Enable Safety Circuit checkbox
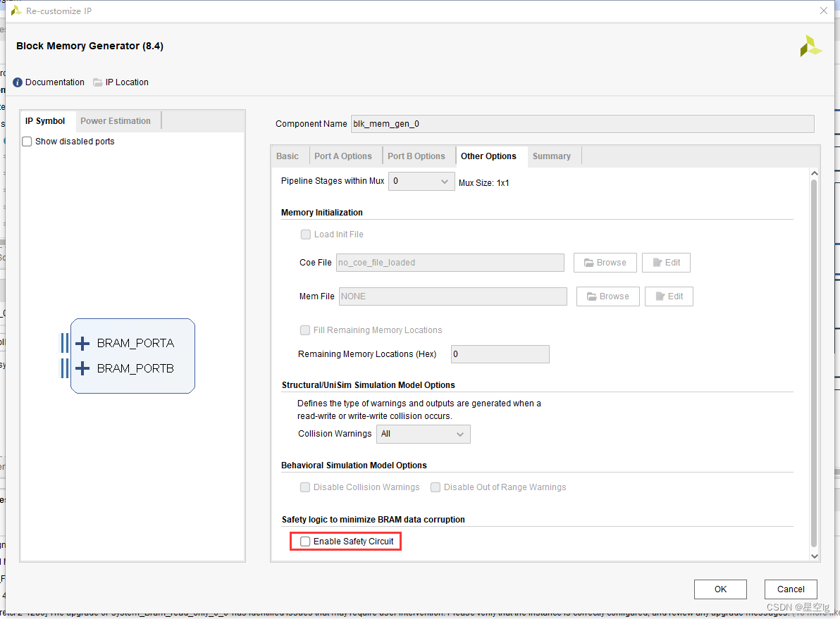Viewport: 840px width, 619px height. coord(305,542)
